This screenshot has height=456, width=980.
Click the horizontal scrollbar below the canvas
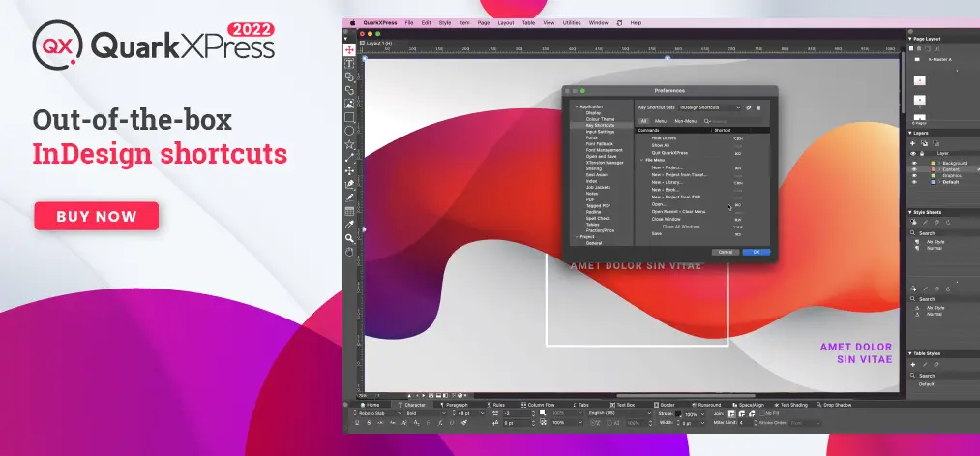point(686,395)
